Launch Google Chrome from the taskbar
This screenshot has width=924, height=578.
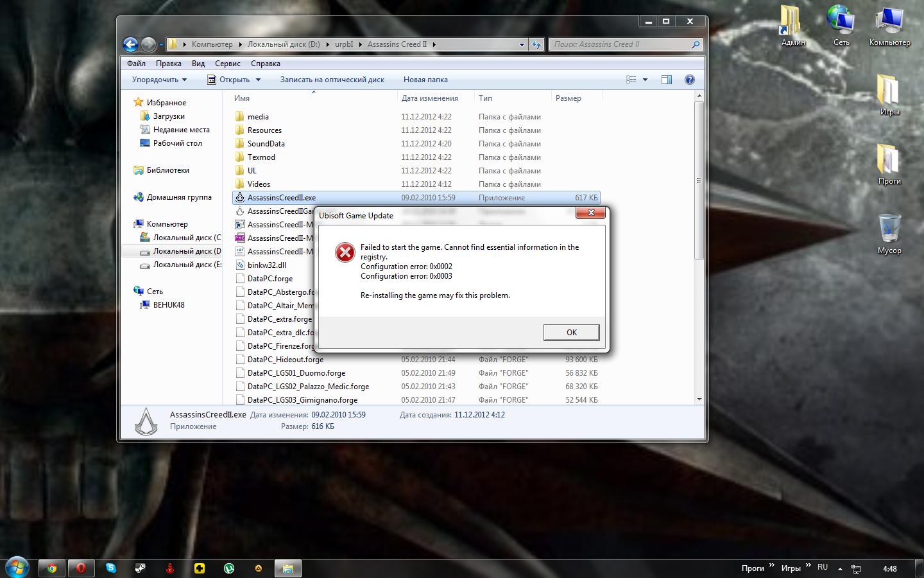[52, 568]
